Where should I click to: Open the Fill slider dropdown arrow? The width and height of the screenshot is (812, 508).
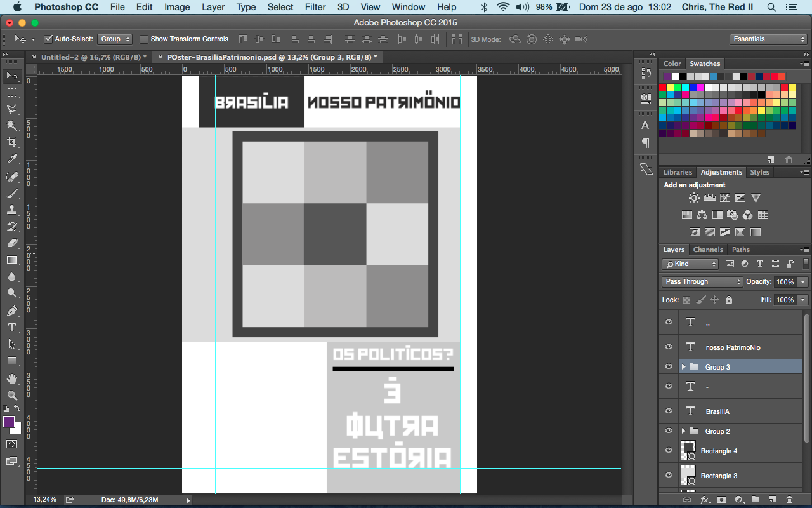click(803, 300)
